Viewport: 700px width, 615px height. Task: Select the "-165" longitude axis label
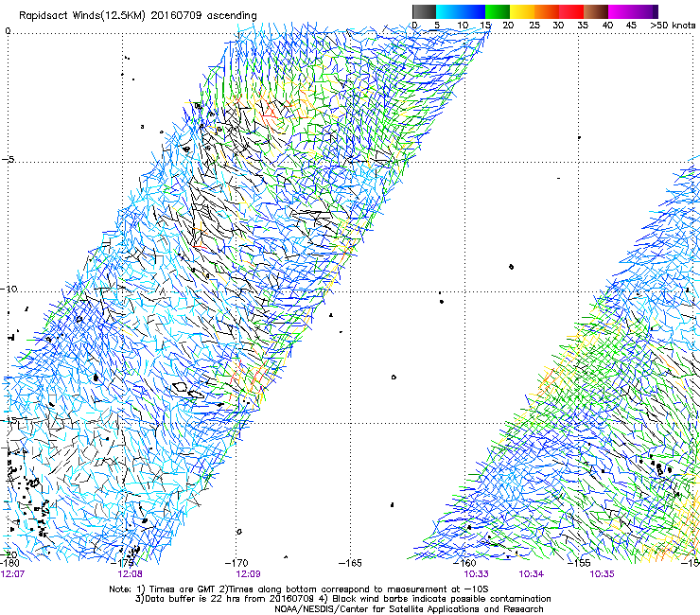[350, 563]
